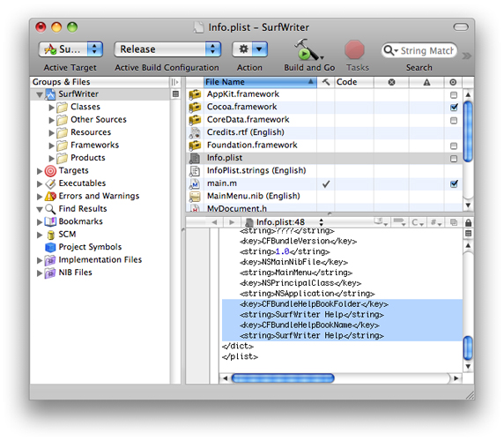Viewport: 504px width, 441px height.
Task: Select the SCM cylinder icon
Action: [50, 235]
